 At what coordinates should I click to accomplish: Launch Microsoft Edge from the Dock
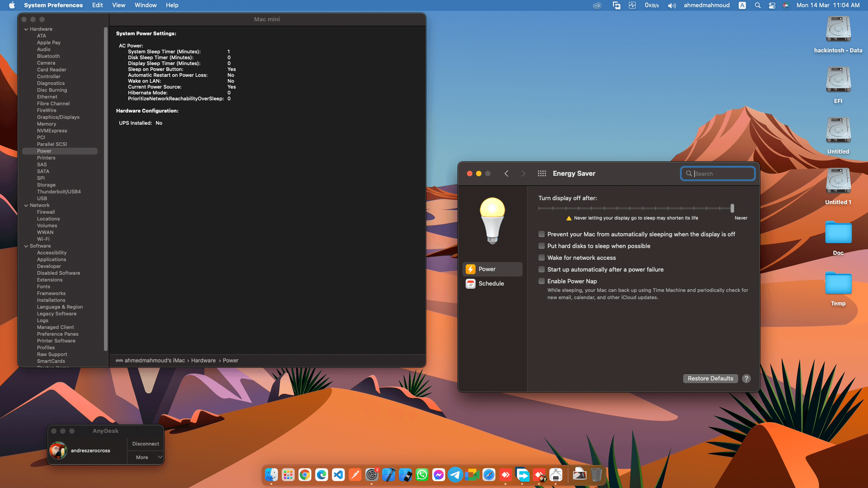click(321, 475)
